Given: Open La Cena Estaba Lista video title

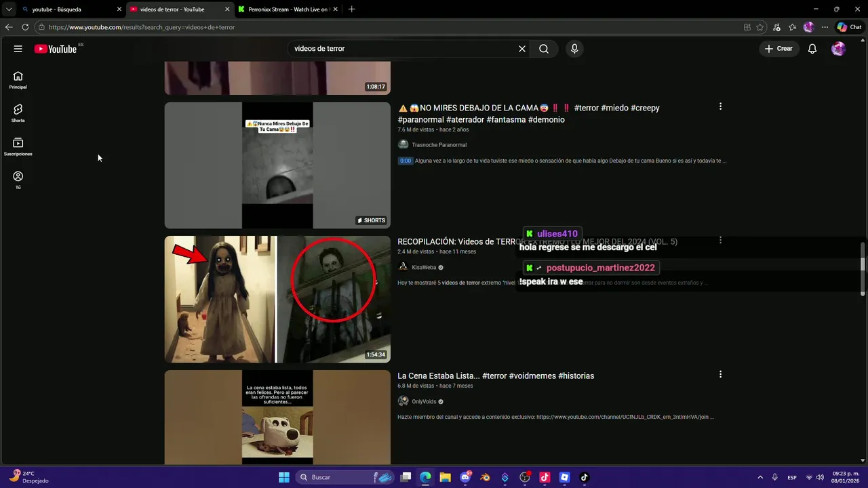Looking at the screenshot, I should pyautogui.click(x=496, y=375).
